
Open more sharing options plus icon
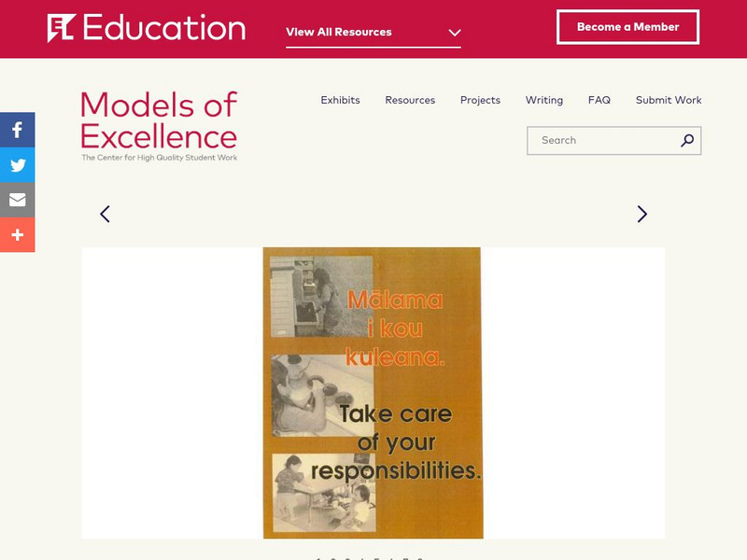17,234
